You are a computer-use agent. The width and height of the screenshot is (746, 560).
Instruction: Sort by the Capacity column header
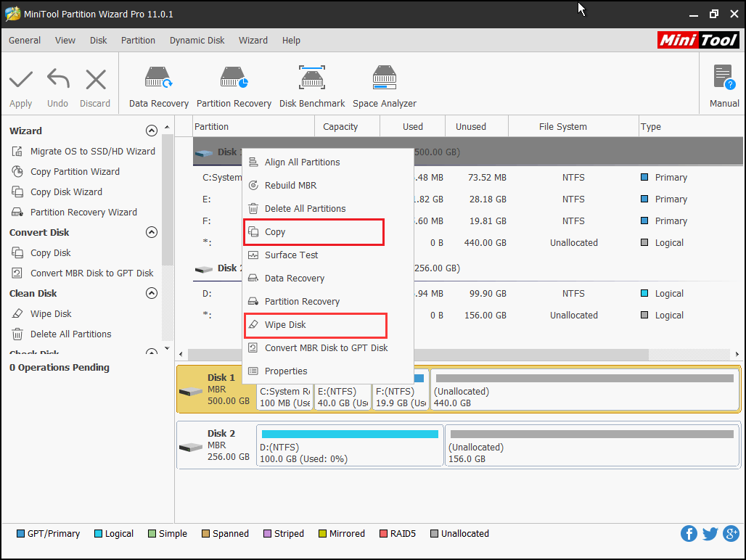(347, 127)
